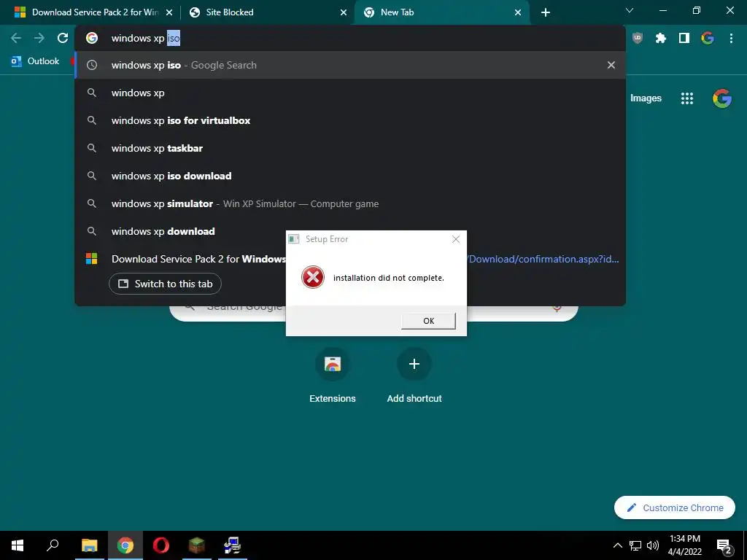
Task: Open the volume tray icon
Action: [x=653, y=545]
